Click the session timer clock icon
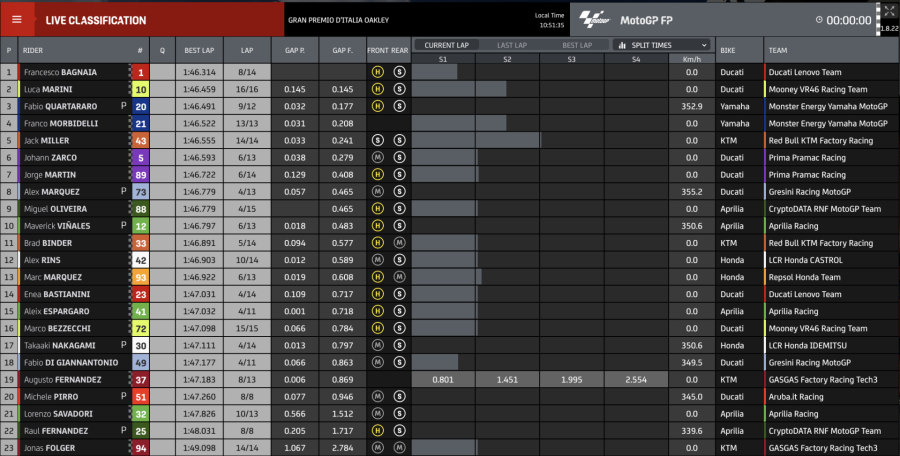This screenshot has width=900, height=456. (819, 20)
